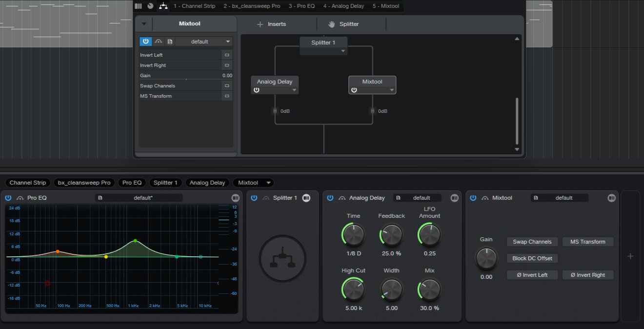Click the three-bar columns icon in top toolbar
The height and width of the screenshot is (329, 644).
click(138, 6)
